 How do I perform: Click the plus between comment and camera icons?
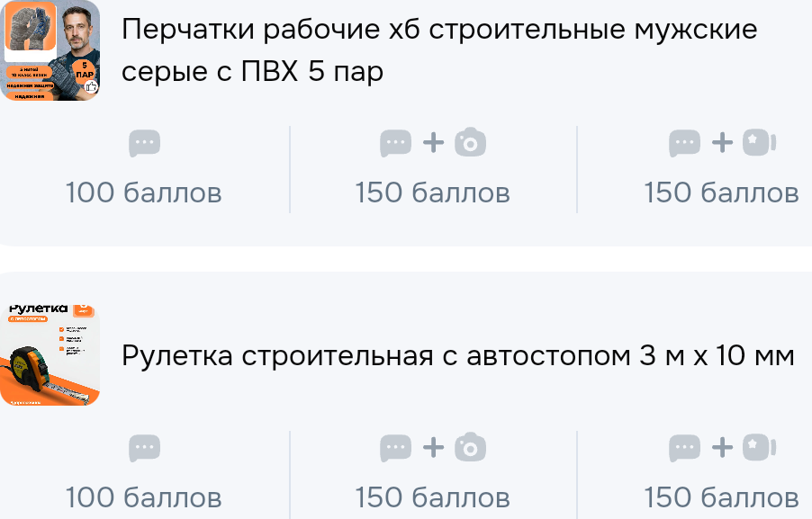coord(433,142)
